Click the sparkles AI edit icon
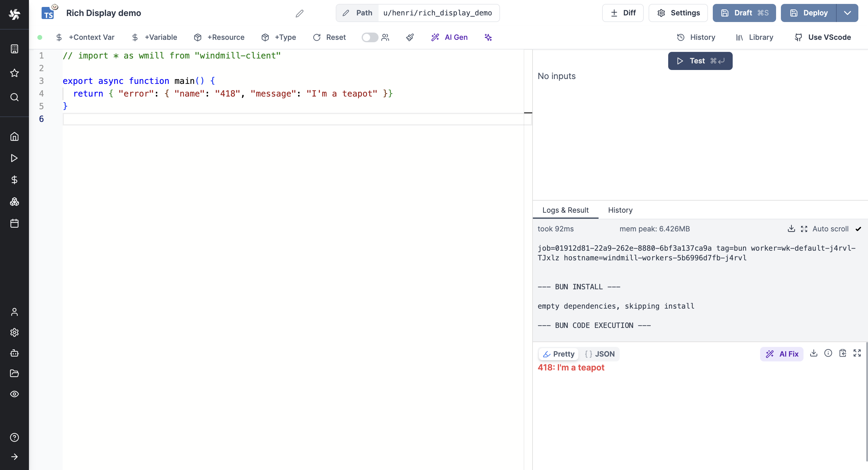Screen dimensions: 868x470 click(488, 37)
